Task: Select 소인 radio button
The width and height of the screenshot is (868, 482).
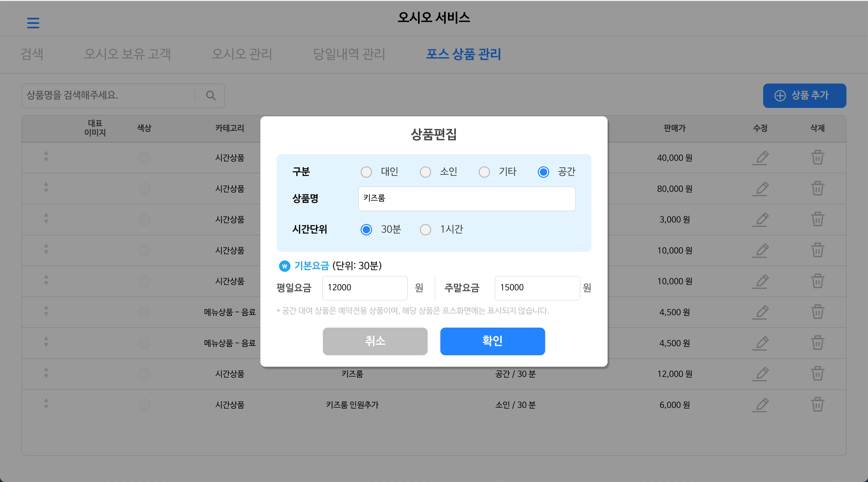Action: [425, 172]
